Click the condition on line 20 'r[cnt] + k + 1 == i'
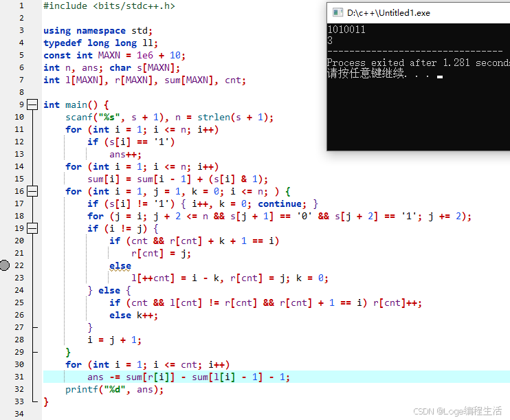The width and height of the screenshot is (510, 420). (221, 241)
